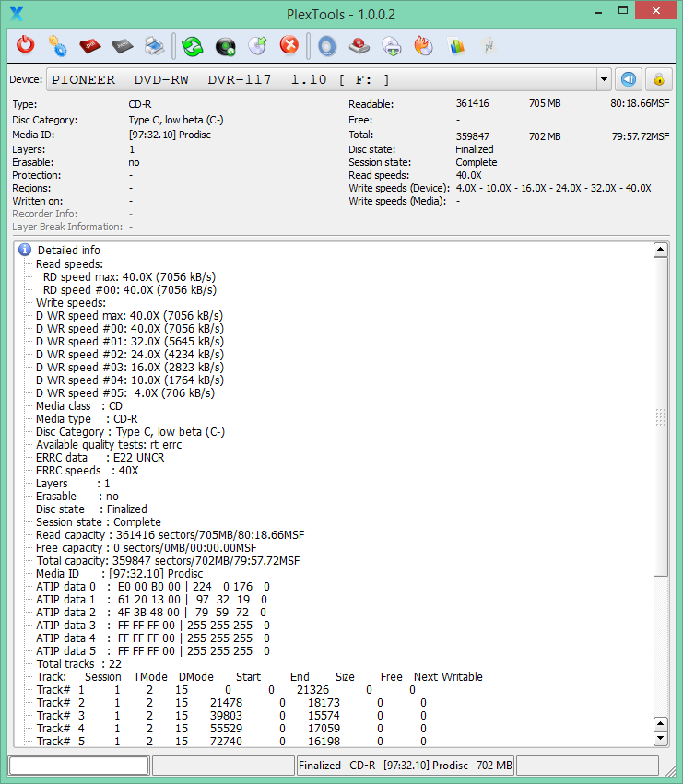Screen dimensions: 683x784
Task: Select 'Total capacity: 359847 sectors' row
Action: click(168, 561)
